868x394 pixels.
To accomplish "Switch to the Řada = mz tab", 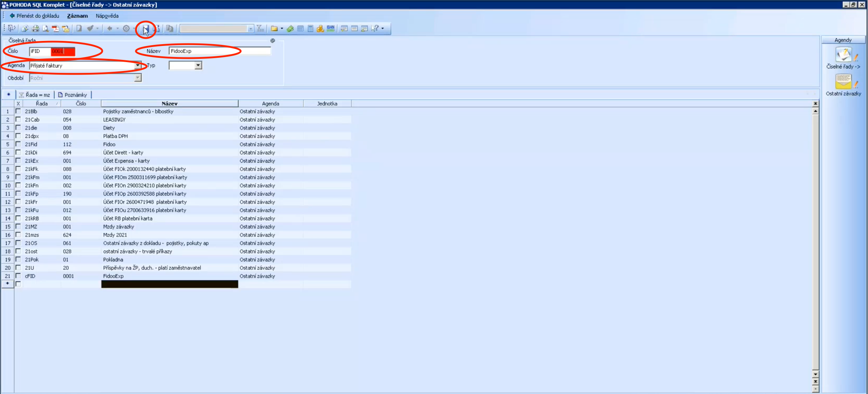I will coord(35,95).
